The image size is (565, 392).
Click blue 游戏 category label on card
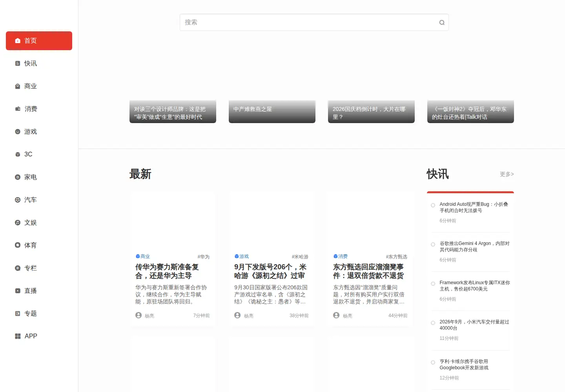point(242,256)
